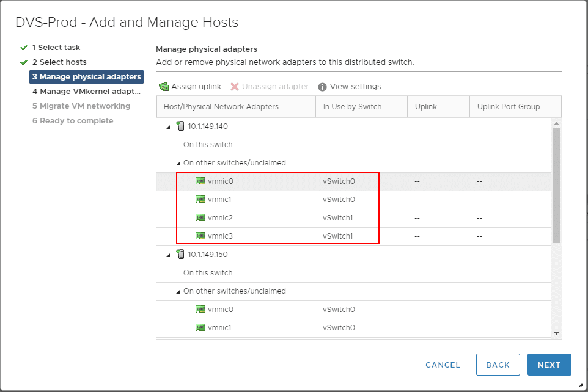Click the CANCEL link
Screen dimensions: 588x392
tap(442, 365)
